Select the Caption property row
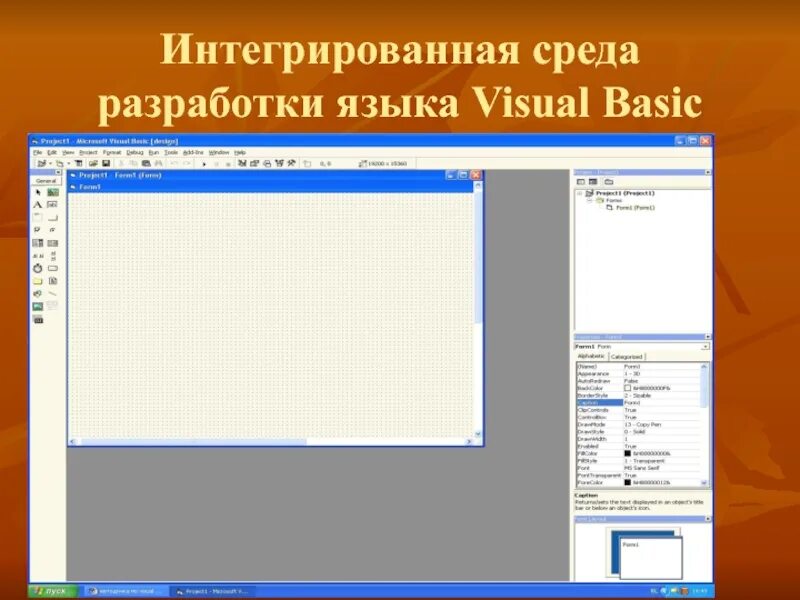 [x=638, y=403]
